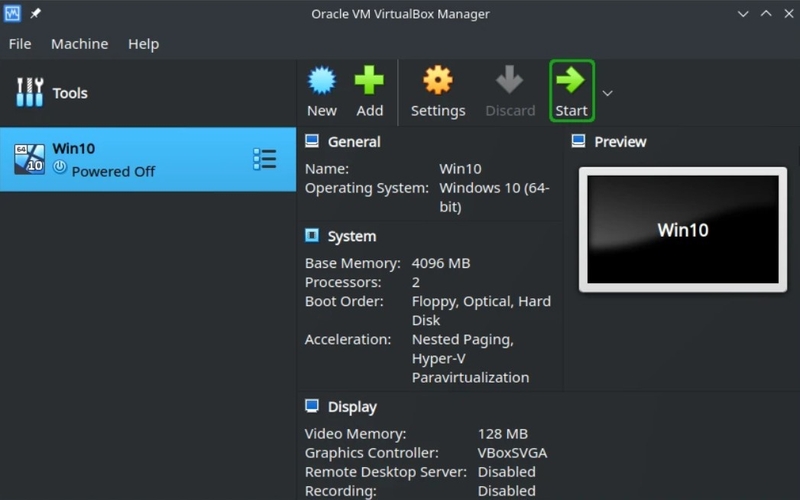This screenshot has height=500, width=800.
Task: Click the System section chip icon
Action: pyautogui.click(x=312, y=235)
